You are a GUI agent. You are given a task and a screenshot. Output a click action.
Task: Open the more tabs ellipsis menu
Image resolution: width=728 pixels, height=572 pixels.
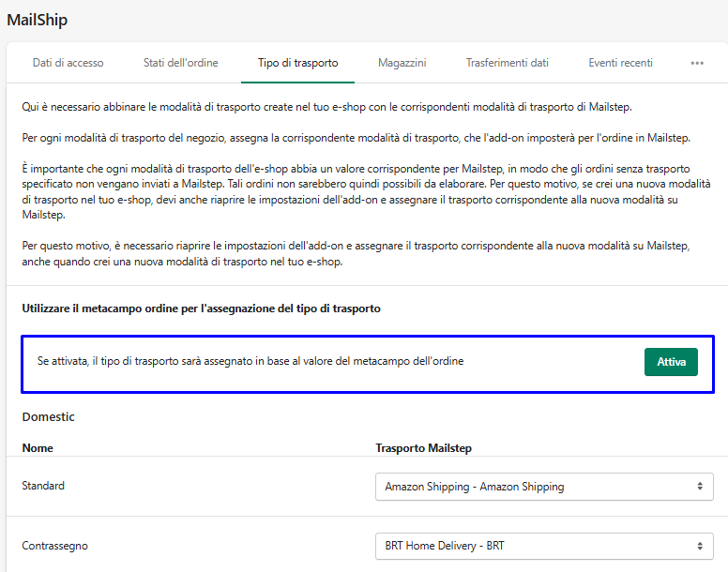point(697,63)
